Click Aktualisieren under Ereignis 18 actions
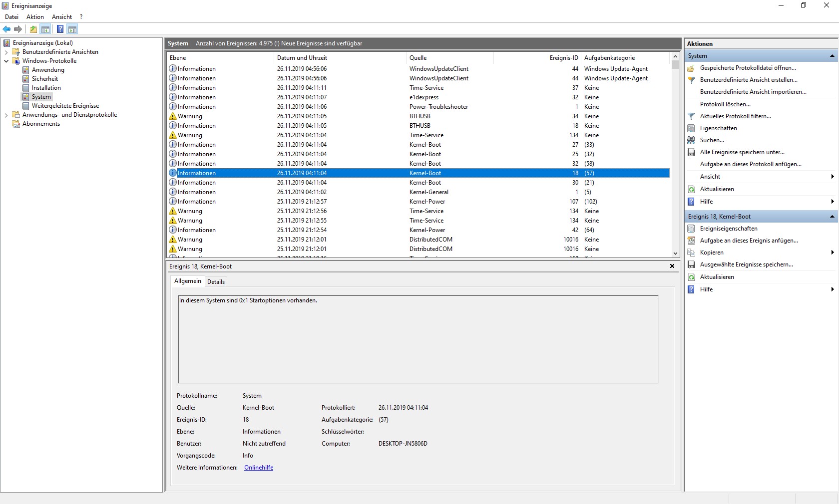The width and height of the screenshot is (839, 504). [x=717, y=277]
